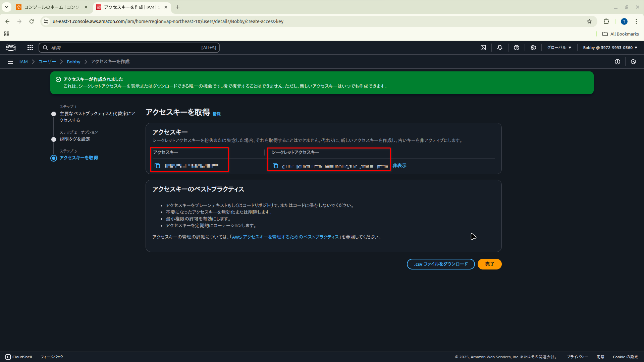Open console settings gear
The image size is (644, 362).
[x=533, y=48]
